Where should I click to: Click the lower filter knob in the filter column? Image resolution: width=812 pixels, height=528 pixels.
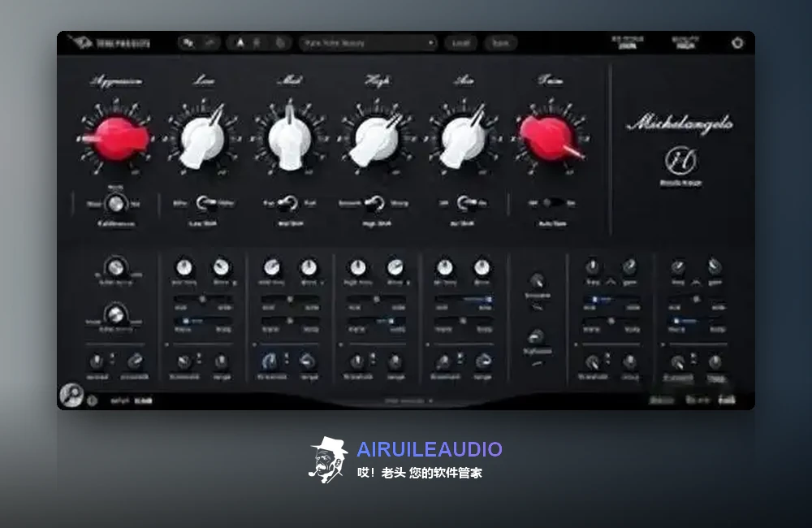pyautogui.click(x=537, y=337)
